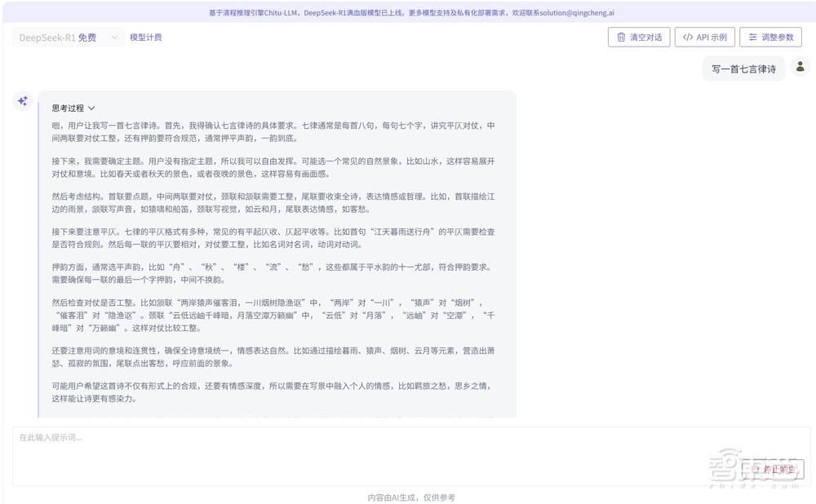Click the 调整参数 settings button
The height and width of the screenshot is (504, 816).
pyautogui.click(x=770, y=37)
